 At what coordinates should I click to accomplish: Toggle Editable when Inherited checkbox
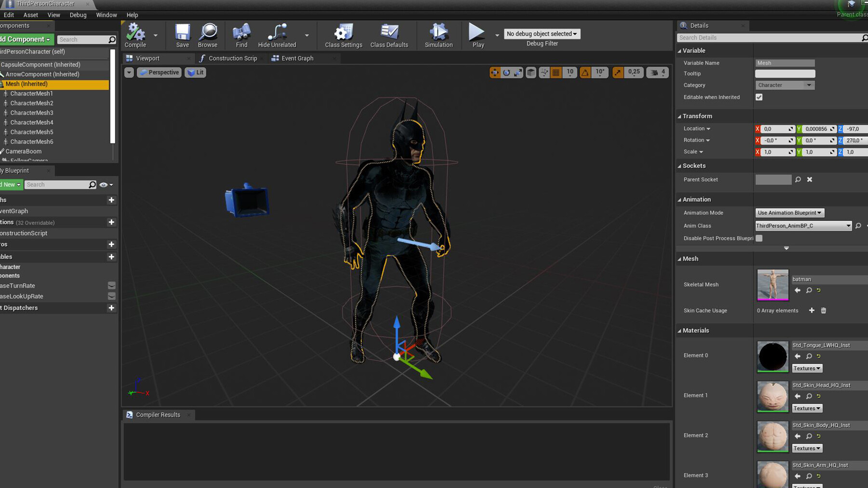759,97
